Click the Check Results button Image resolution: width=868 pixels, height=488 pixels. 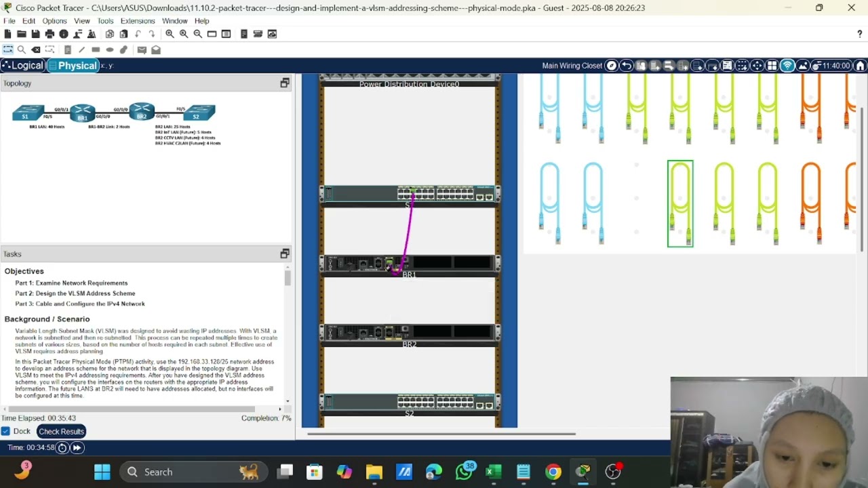tap(61, 431)
